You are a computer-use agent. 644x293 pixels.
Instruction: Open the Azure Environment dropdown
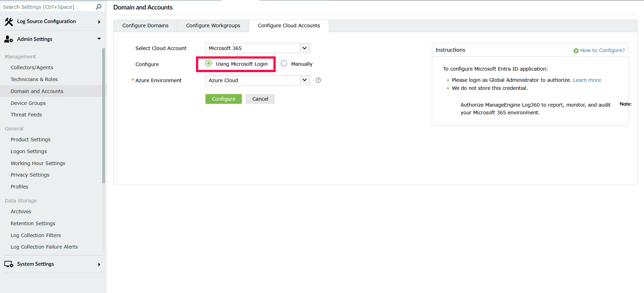click(257, 80)
